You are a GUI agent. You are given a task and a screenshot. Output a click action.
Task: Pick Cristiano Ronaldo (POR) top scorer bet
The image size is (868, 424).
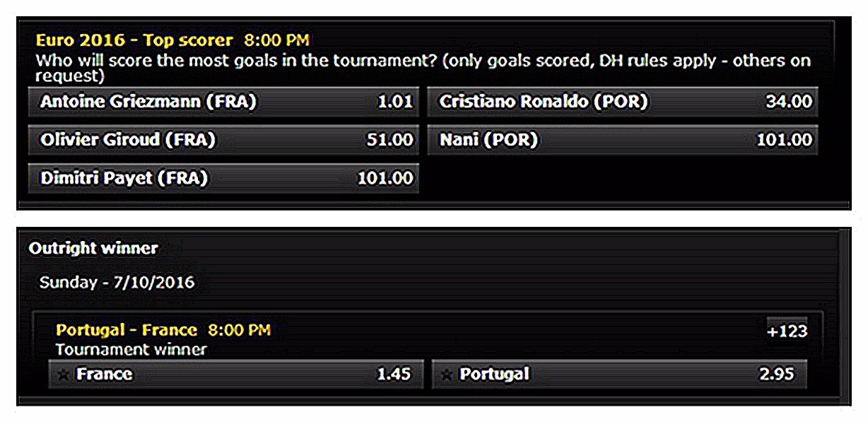coord(544,102)
